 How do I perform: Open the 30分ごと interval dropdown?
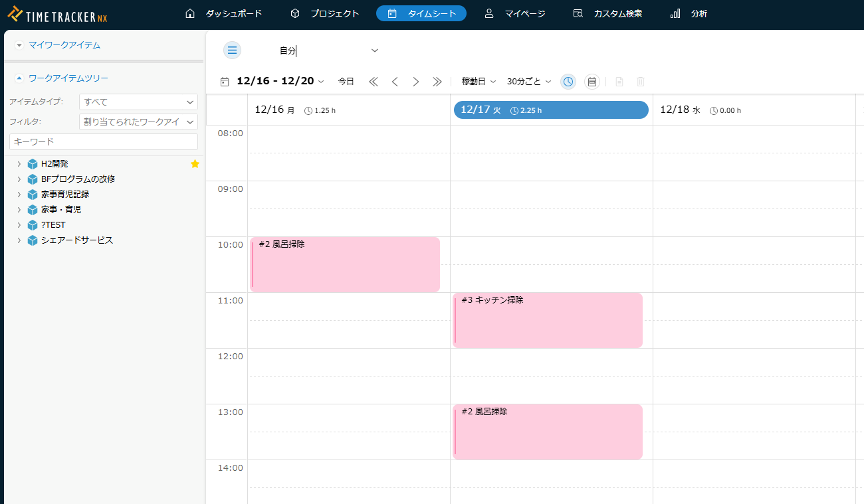(529, 81)
